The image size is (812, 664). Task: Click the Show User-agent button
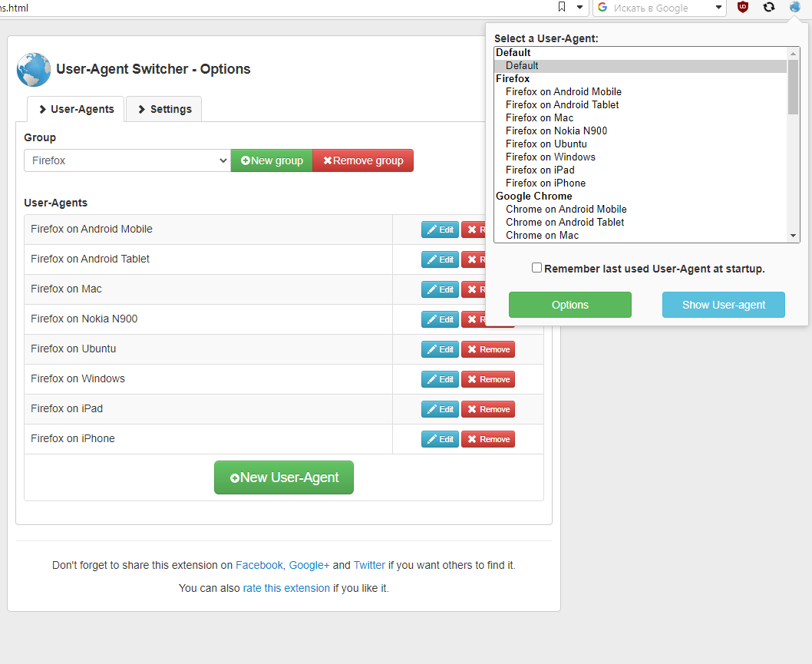point(724,305)
